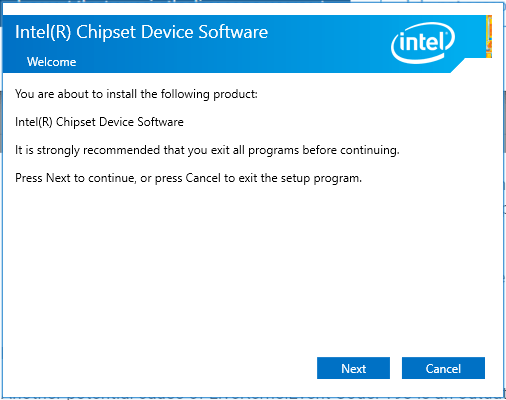Click the line 'You are about to install'
Viewport: 506px width, 400px height.
pyautogui.click(x=136, y=94)
